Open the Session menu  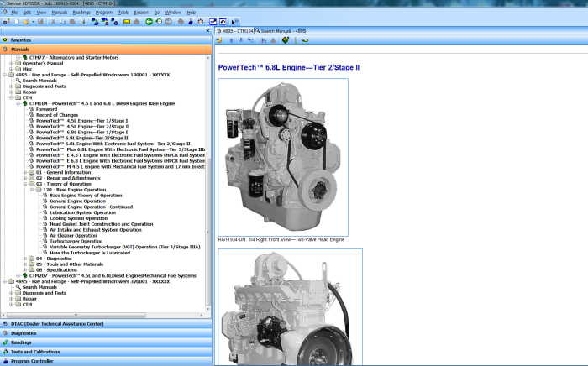coord(141,13)
